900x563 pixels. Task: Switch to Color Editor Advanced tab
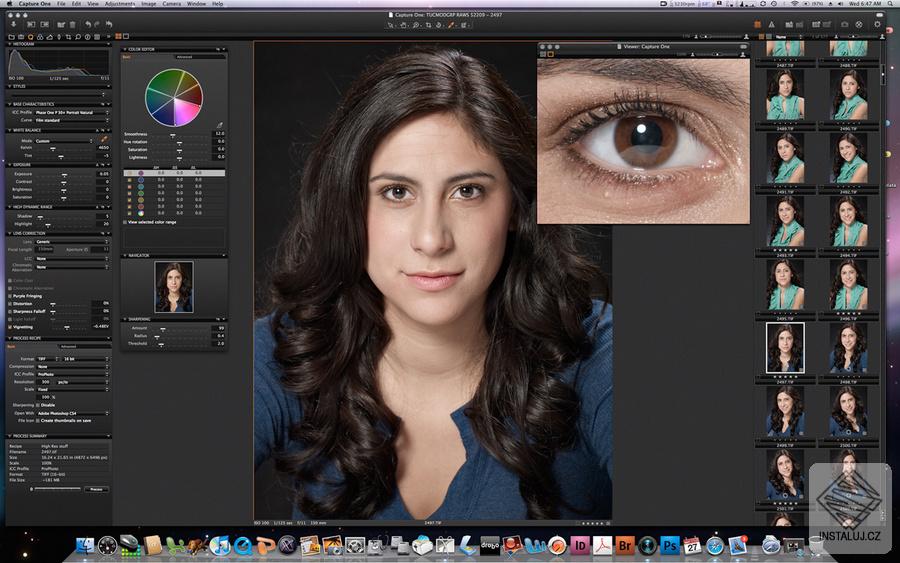point(200,57)
